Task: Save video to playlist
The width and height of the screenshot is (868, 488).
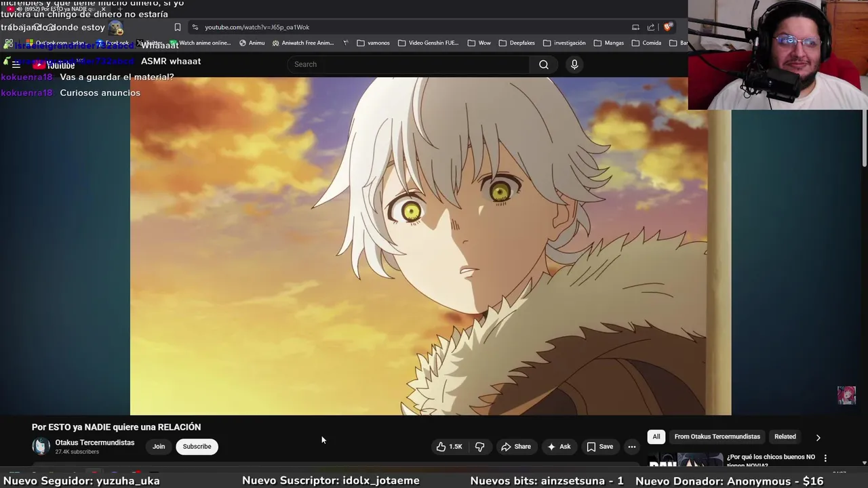Action: click(x=599, y=447)
